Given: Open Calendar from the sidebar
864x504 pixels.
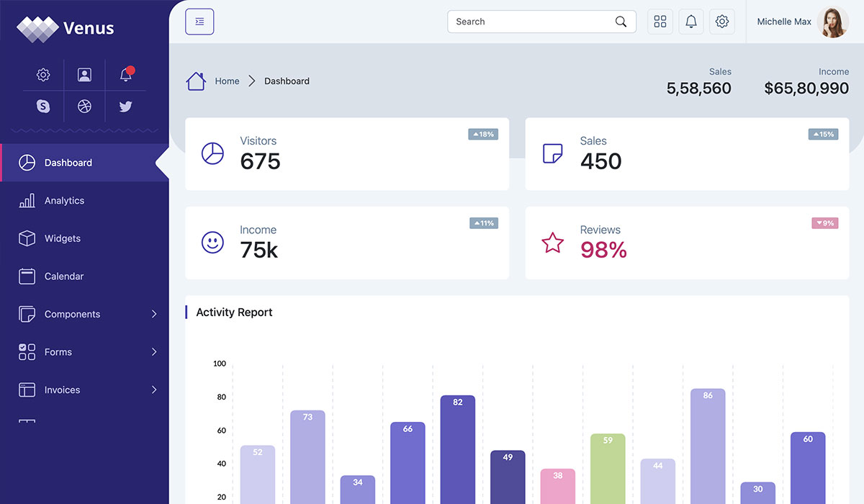Looking at the screenshot, I should pos(84,276).
